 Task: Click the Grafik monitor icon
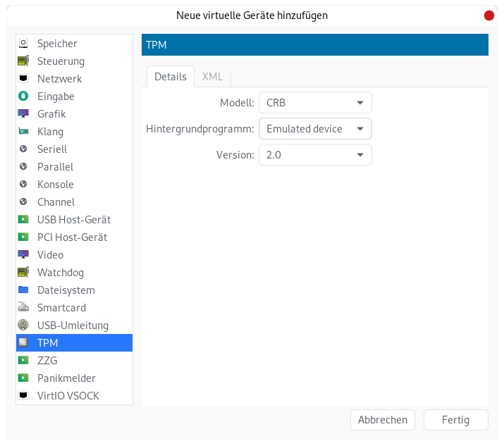(x=23, y=113)
